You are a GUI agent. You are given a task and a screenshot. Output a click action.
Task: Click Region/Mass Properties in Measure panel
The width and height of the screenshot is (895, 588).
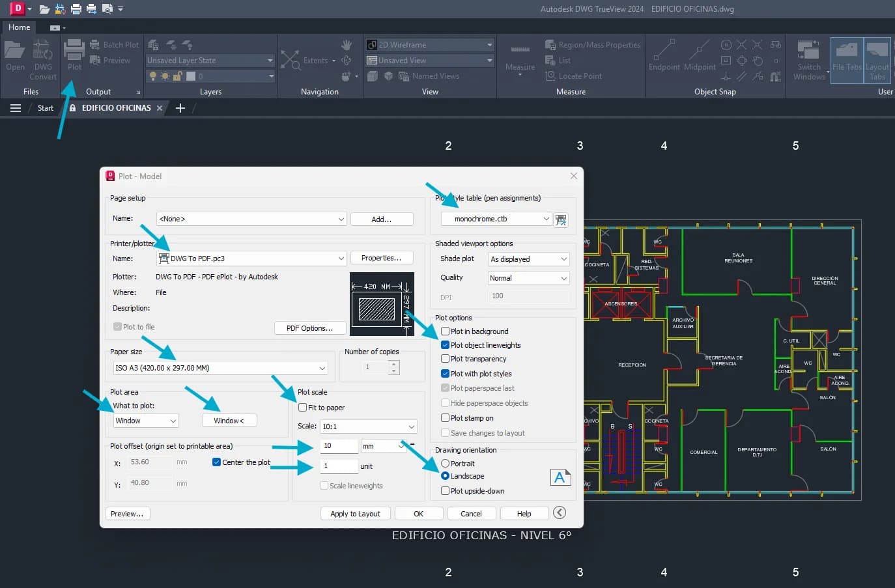tap(593, 45)
